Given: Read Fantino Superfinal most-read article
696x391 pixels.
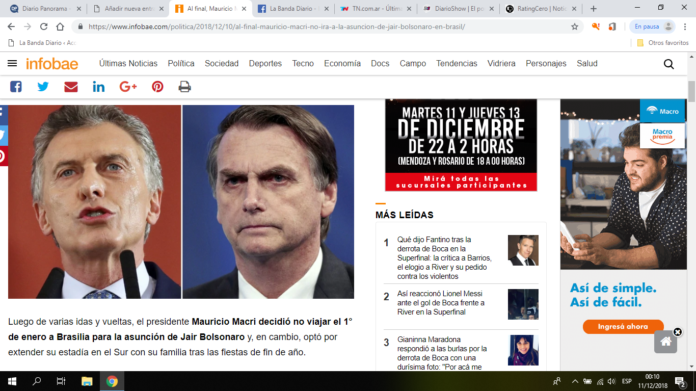Looking at the screenshot, I should 444,258.
